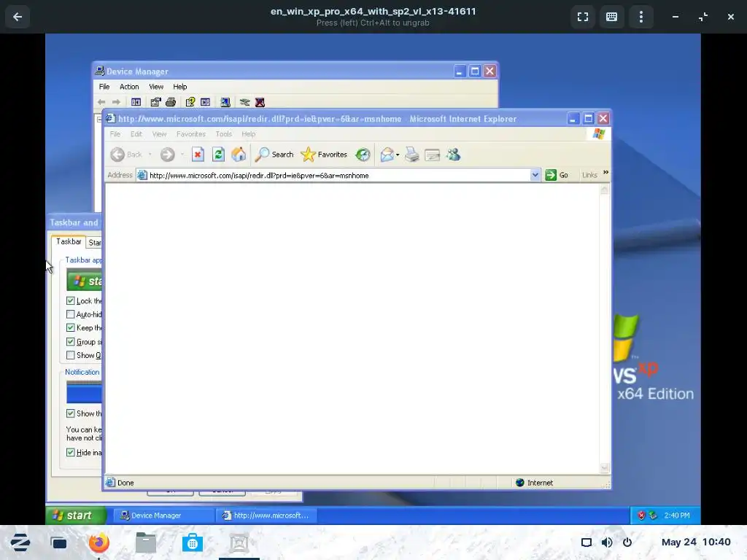Viewport: 747px width, 560px height.
Task: Open the Zorin menu on host taskbar
Action: pyautogui.click(x=20, y=542)
